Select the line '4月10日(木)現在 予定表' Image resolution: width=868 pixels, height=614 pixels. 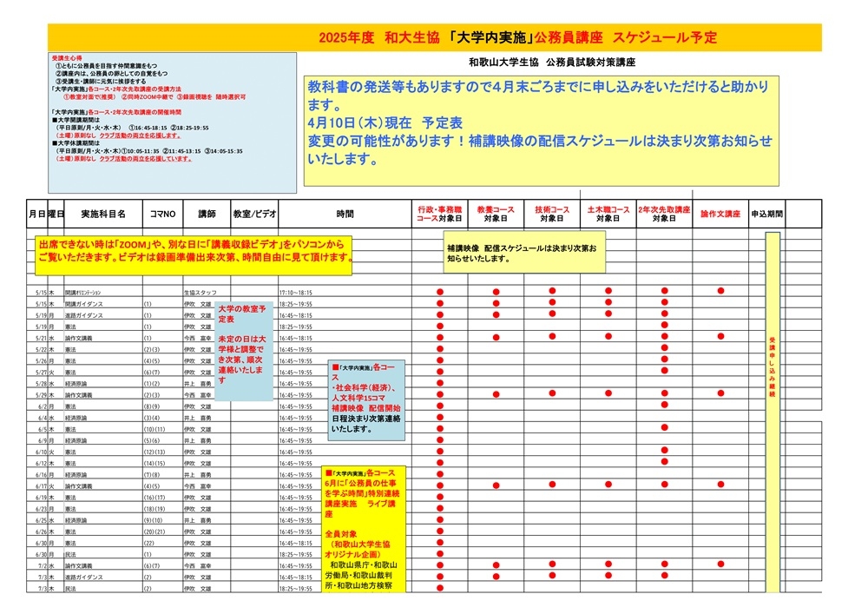point(385,123)
